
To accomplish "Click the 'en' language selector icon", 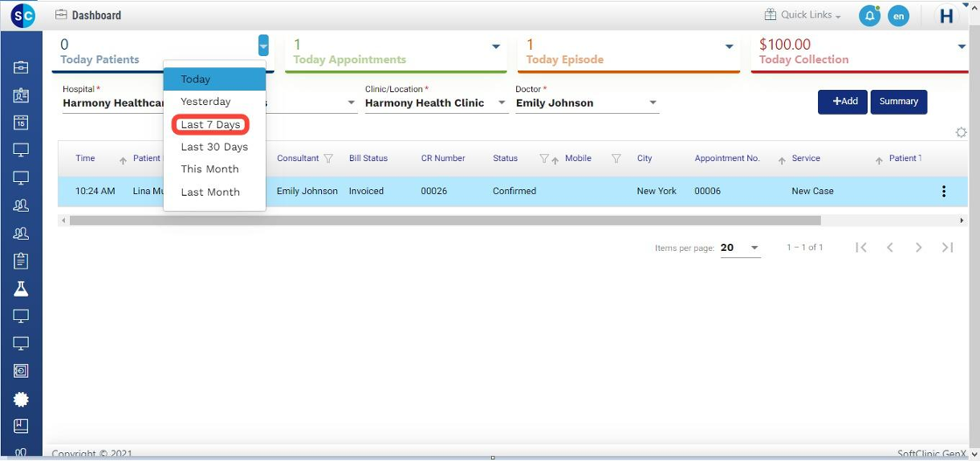I will (x=898, y=16).
